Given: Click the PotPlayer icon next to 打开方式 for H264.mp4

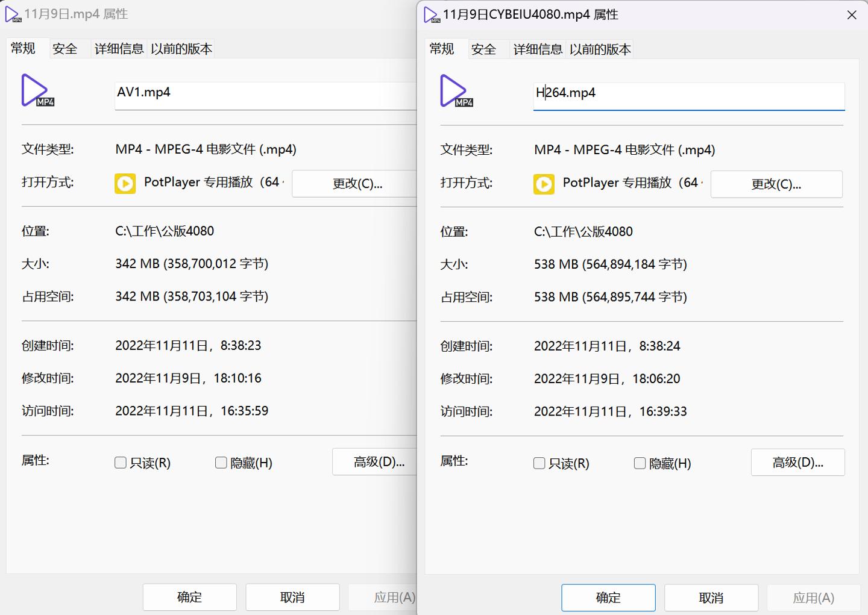Looking at the screenshot, I should tap(543, 184).
